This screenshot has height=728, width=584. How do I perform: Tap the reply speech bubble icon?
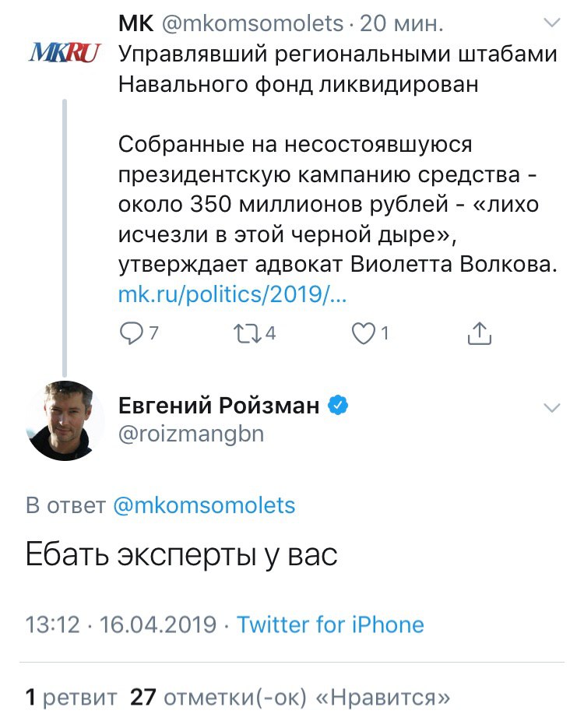pos(132,334)
